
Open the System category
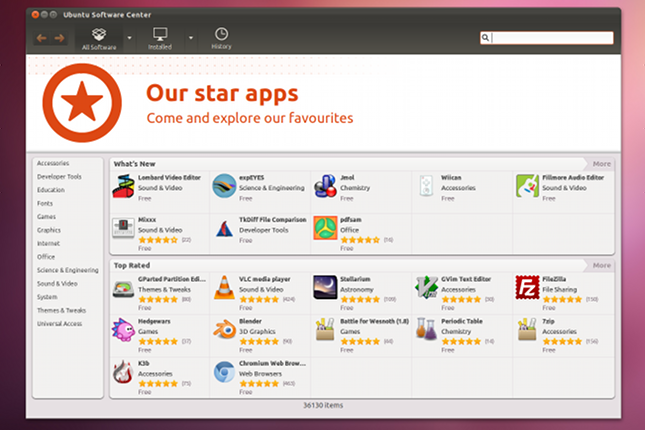click(47, 297)
